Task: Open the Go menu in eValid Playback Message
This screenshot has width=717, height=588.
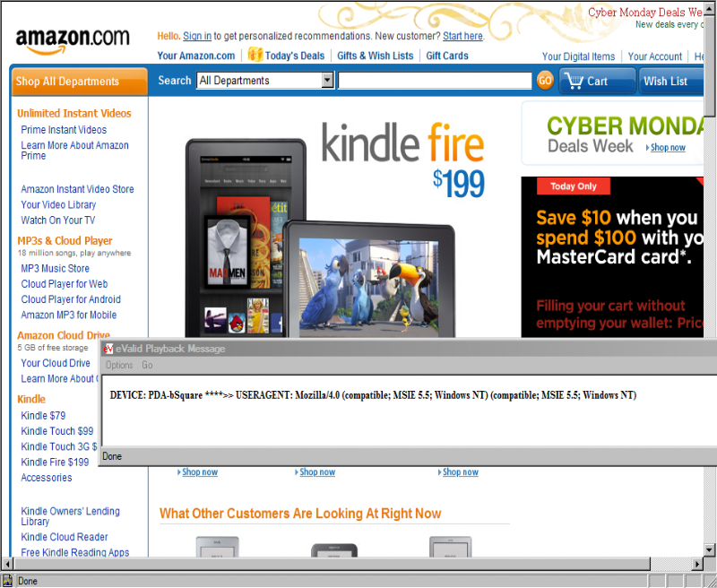Action: (x=147, y=365)
